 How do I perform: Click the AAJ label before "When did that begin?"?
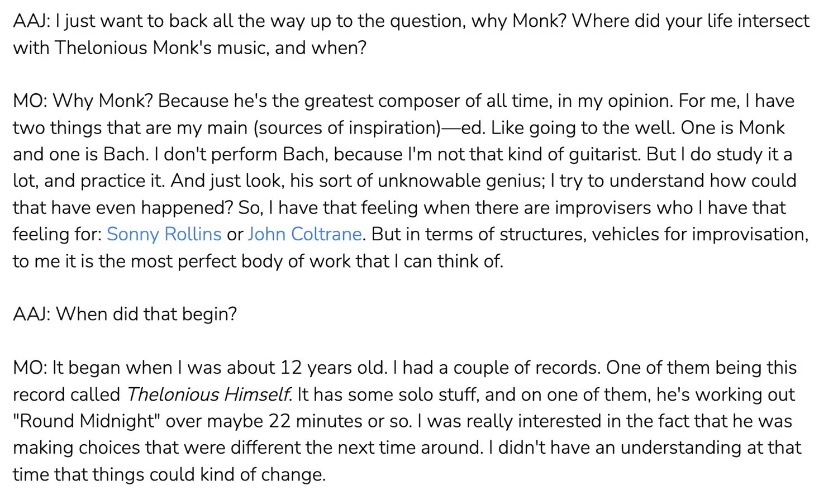coord(32,314)
